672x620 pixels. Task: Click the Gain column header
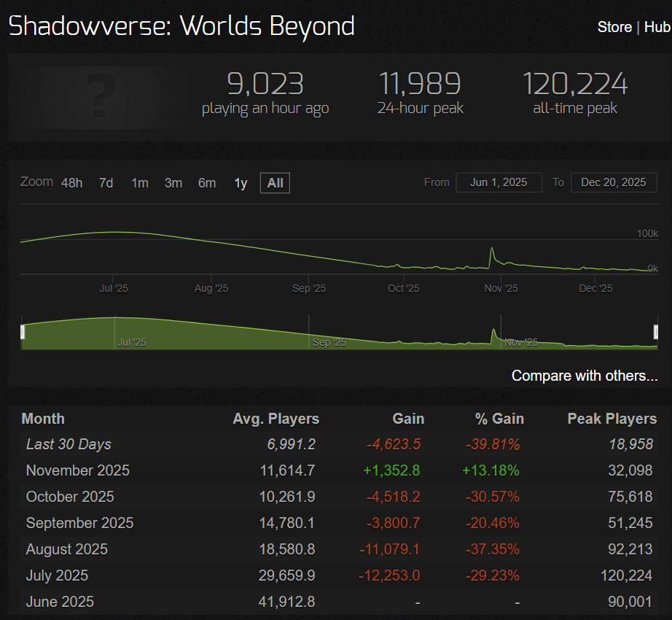coord(408,419)
